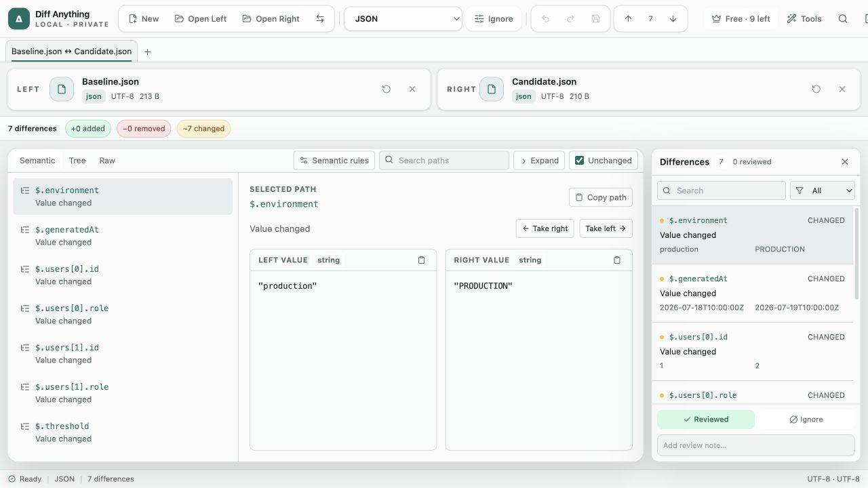
Task: Open the All filter dropdown
Action: click(823, 190)
